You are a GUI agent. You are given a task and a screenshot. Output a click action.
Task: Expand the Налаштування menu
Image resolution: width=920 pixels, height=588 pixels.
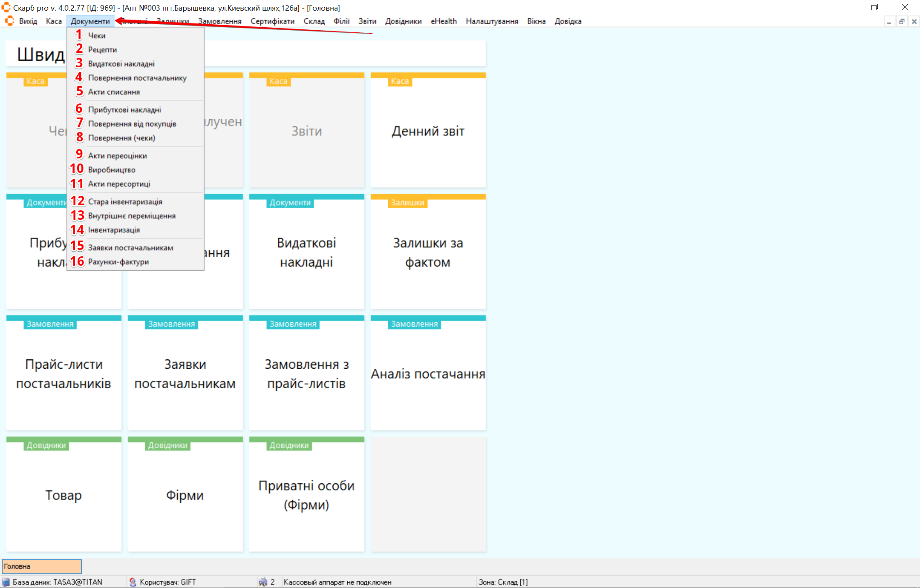coord(492,21)
